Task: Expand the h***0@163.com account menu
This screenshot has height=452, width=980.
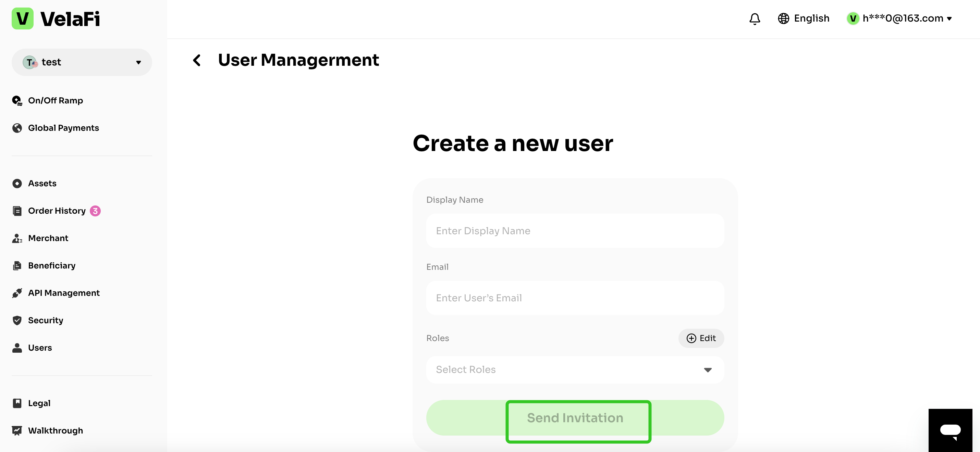Action: tap(900, 18)
